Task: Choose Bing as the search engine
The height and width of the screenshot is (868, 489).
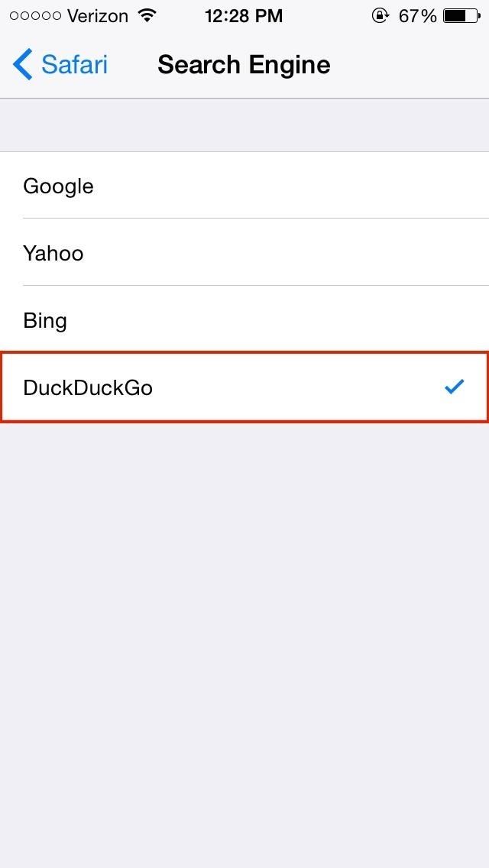Action: pos(244,320)
